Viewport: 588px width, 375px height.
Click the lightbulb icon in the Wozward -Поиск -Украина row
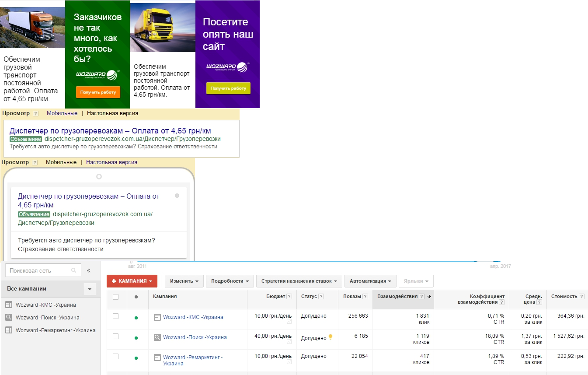click(331, 337)
